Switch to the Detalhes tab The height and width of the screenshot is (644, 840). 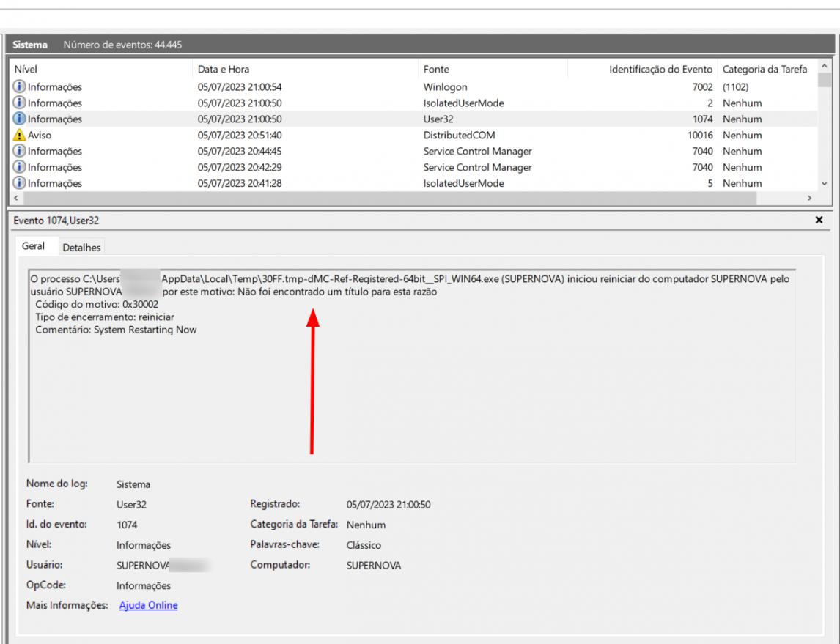tap(82, 248)
